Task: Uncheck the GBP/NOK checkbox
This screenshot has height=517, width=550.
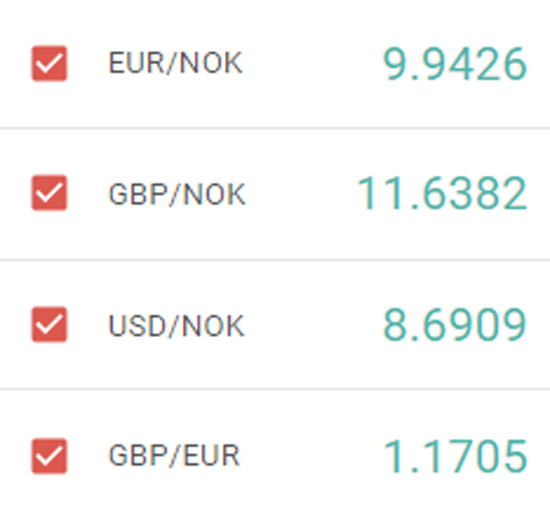Action: click(x=49, y=193)
